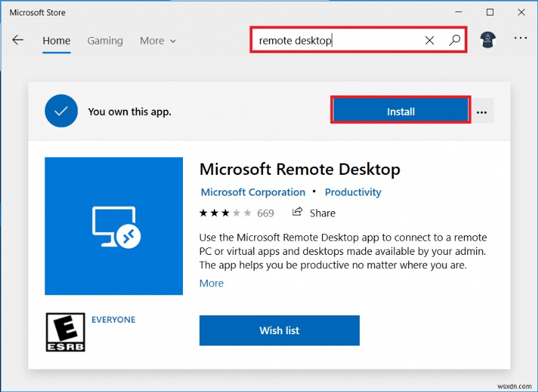The image size is (538, 392).
Task: Click the star rating showing 669 reviews
Action: 227,212
